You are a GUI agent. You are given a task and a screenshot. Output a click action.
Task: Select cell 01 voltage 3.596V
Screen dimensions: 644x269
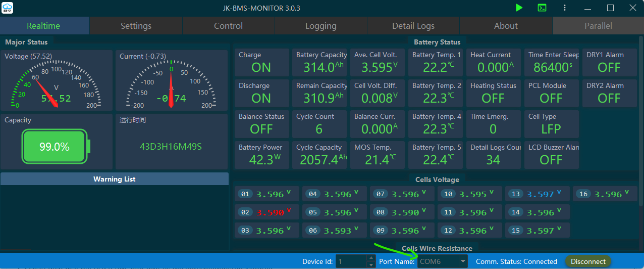click(x=267, y=194)
